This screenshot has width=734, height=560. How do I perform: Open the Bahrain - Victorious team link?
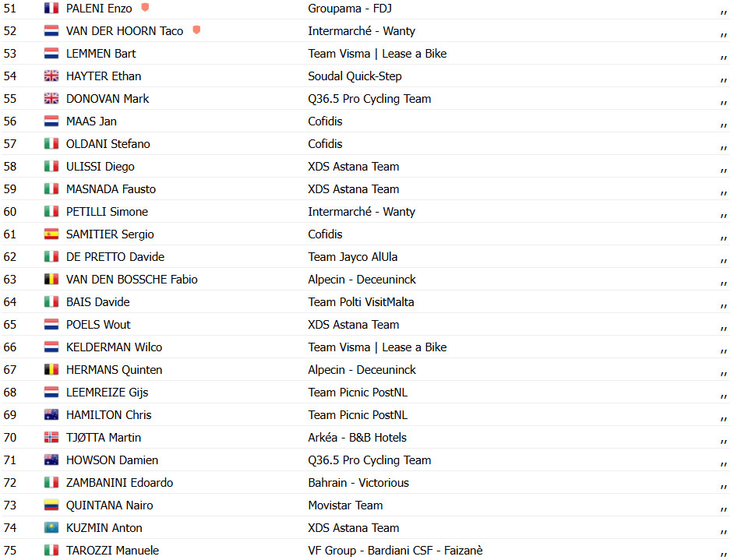(x=358, y=482)
